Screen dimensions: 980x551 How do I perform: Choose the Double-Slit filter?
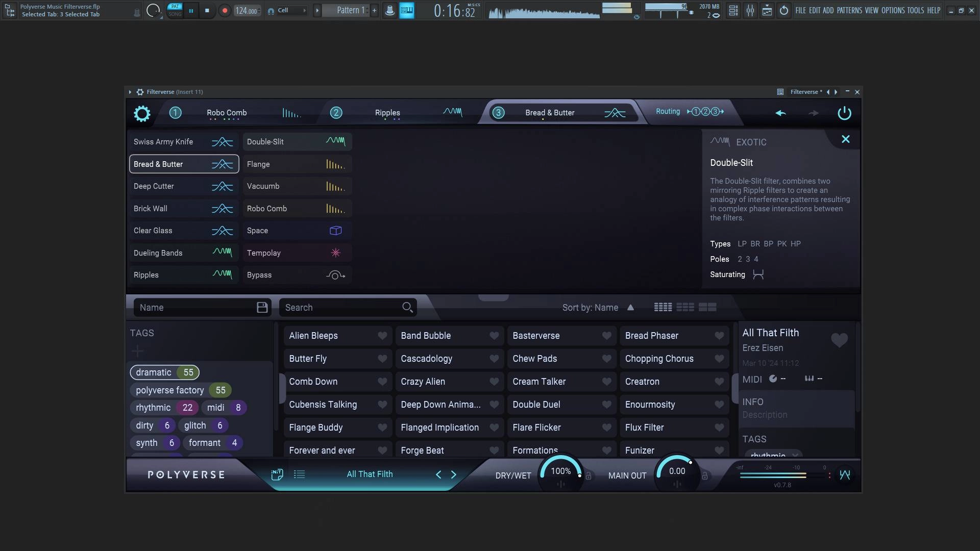(x=297, y=142)
